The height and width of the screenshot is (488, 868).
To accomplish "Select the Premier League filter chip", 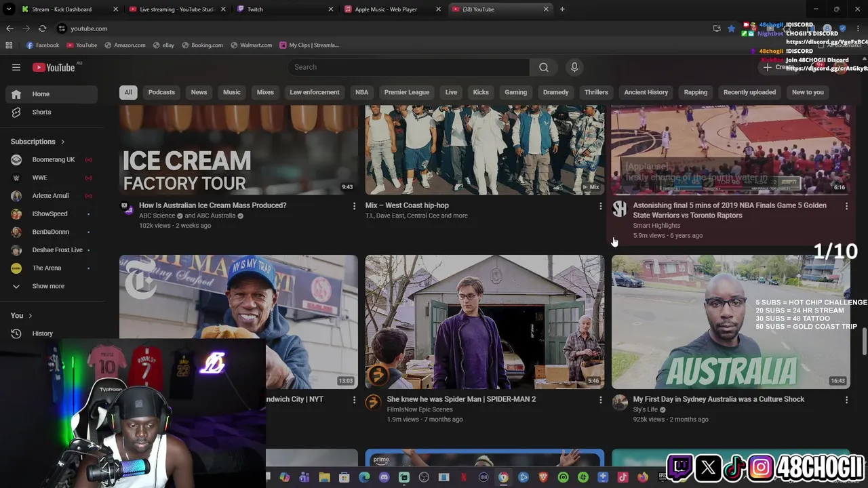I will (x=407, y=92).
